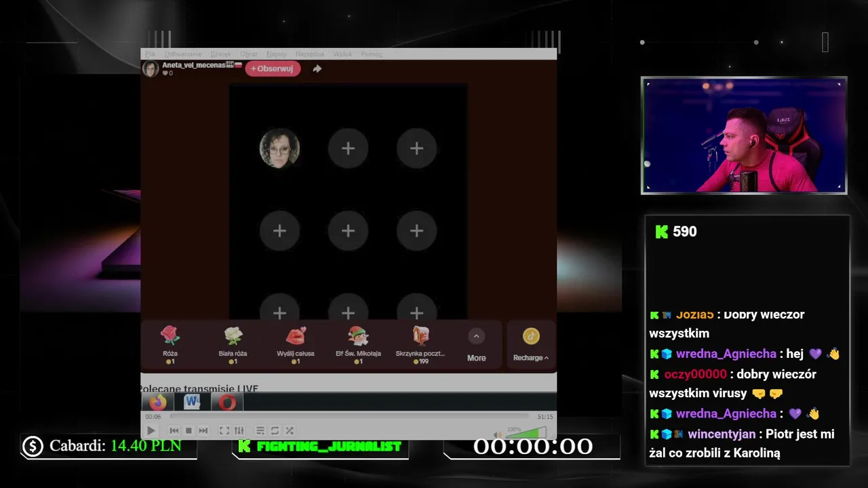This screenshot has width=868, height=488.
Task: Click the dollar sign donation icon
Action: (x=33, y=446)
